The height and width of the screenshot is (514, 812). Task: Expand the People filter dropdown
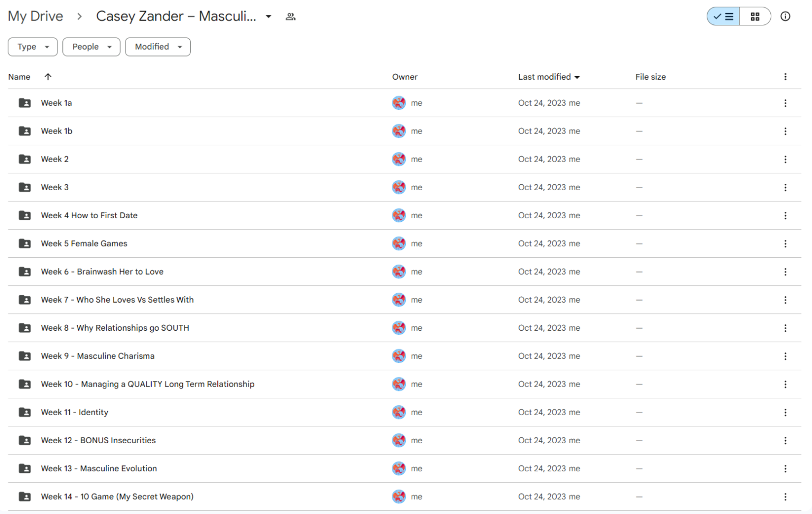click(x=91, y=47)
